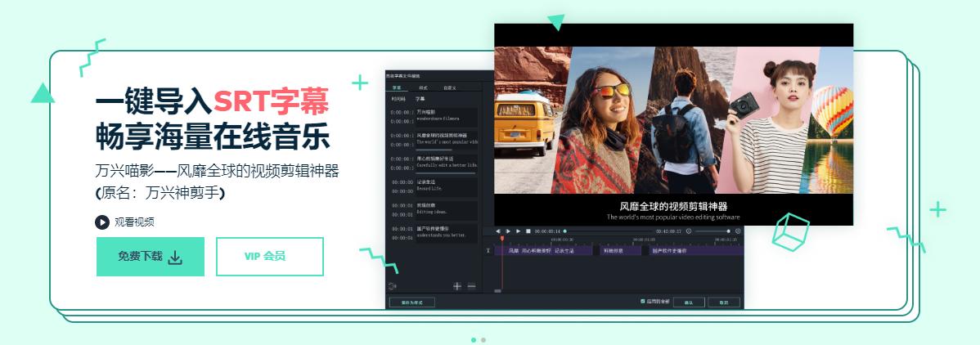Click the current time 00:00:00:14 display
Viewport: 980px width, 345px height.
coord(547,231)
